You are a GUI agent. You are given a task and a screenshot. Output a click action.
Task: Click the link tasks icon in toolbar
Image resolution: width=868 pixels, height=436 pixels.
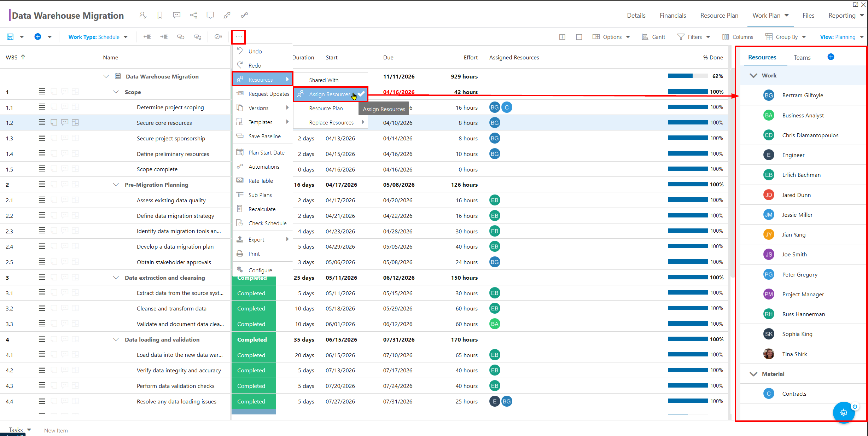pos(181,37)
